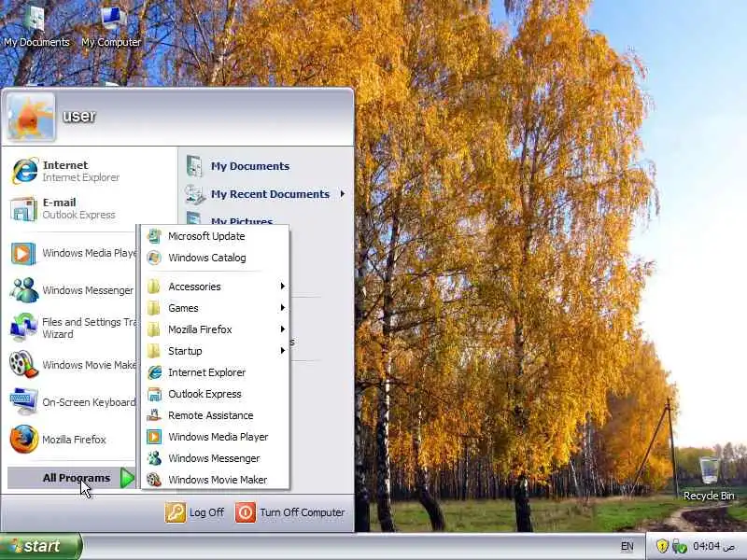Open the Accessories folder entry
Screen dimensions: 747x560
coord(216,287)
